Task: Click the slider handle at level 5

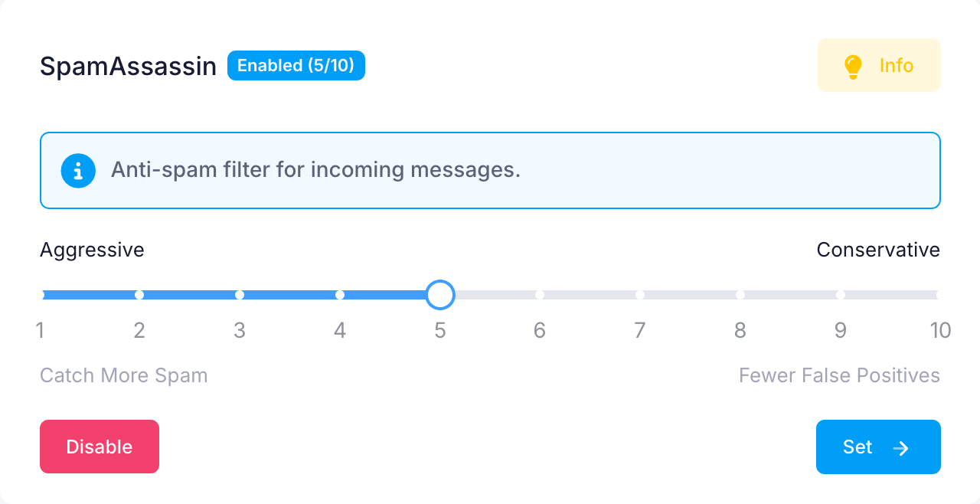Action: click(x=439, y=295)
